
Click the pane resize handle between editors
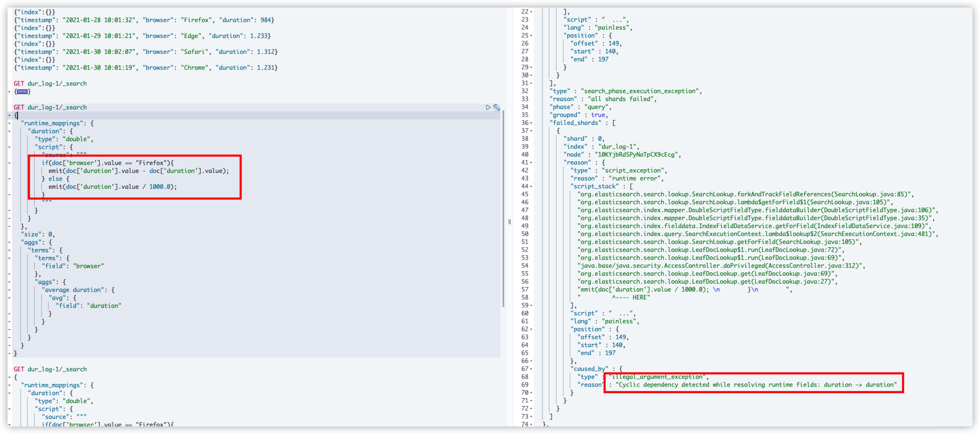coord(509,222)
